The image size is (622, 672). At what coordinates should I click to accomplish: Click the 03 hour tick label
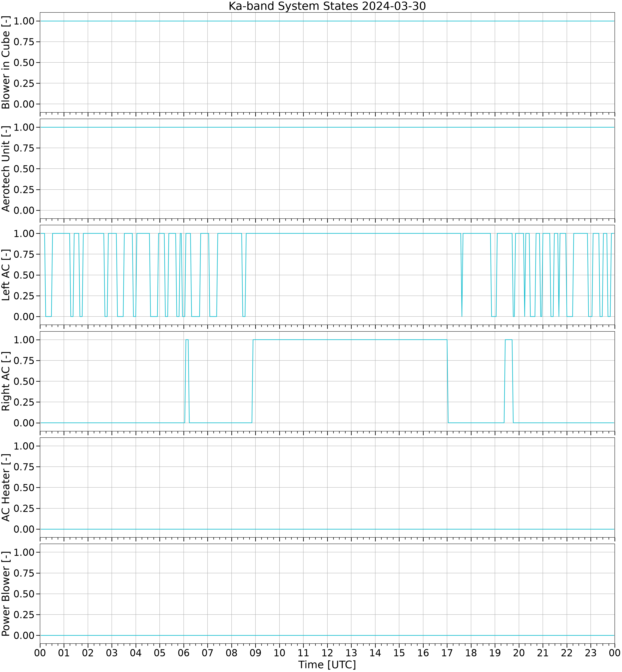click(x=112, y=653)
